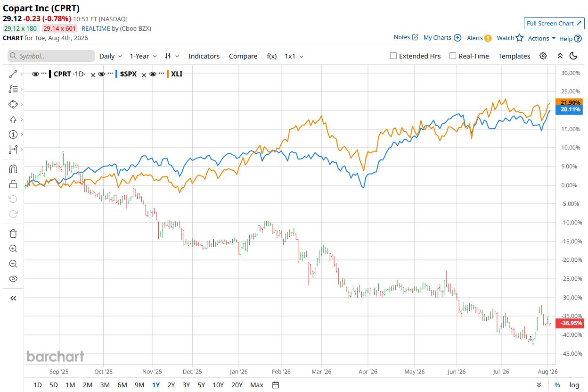Image resolution: width=588 pixels, height=392 pixels.
Task: Toggle percent scale button
Action: coord(557,385)
